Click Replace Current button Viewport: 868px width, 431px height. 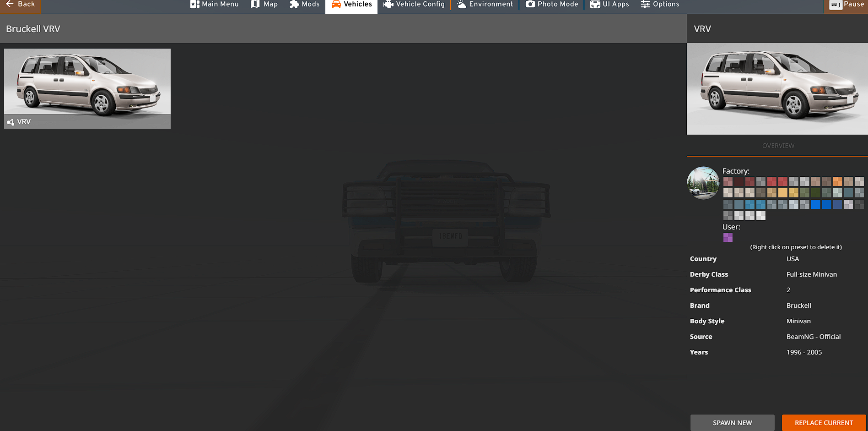click(x=824, y=423)
